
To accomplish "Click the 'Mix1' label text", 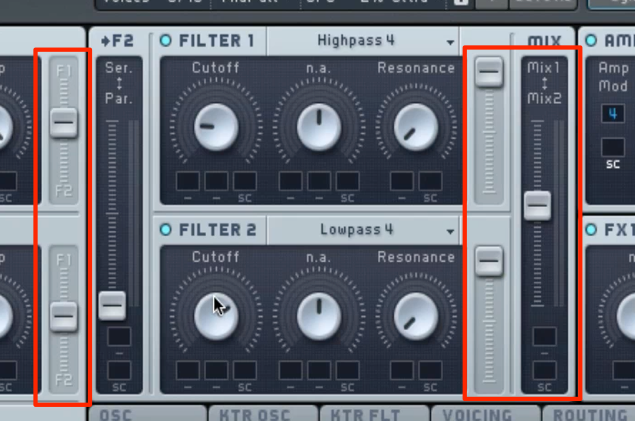I will pyautogui.click(x=543, y=68).
